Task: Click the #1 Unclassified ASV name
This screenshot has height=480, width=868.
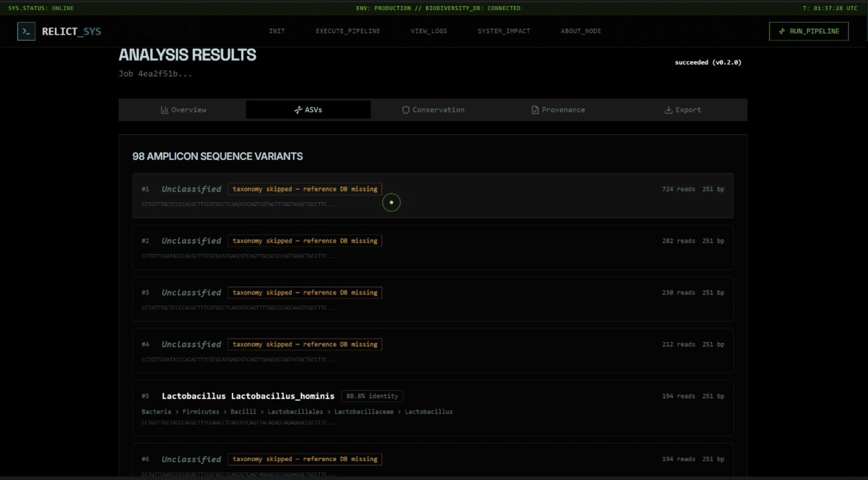Action: coord(191,189)
